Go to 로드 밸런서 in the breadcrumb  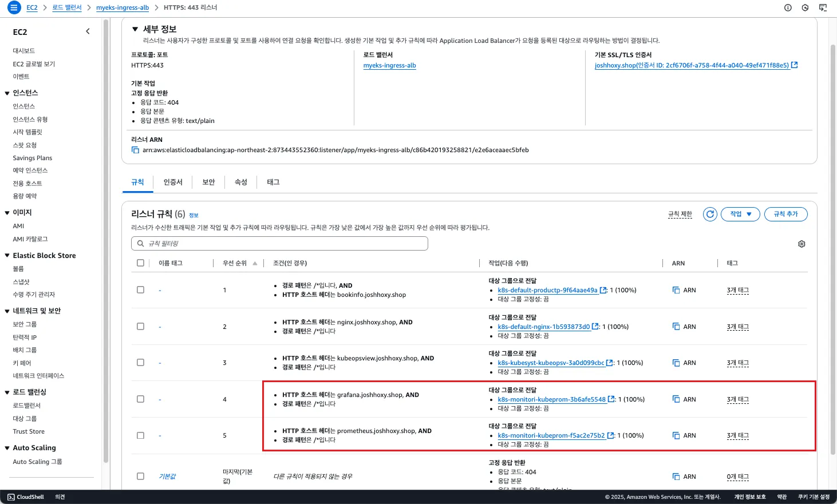point(67,7)
